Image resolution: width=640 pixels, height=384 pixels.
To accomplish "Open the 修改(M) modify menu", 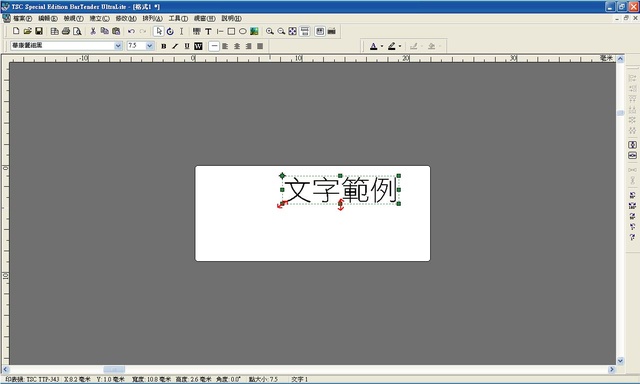I will click(x=126, y=18).
